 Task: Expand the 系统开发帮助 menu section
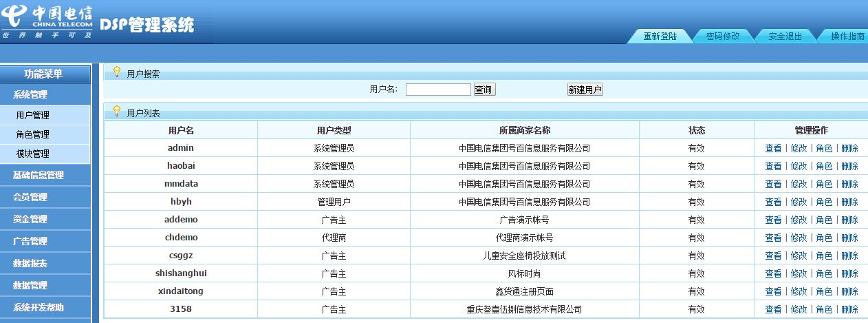(45, 307)
